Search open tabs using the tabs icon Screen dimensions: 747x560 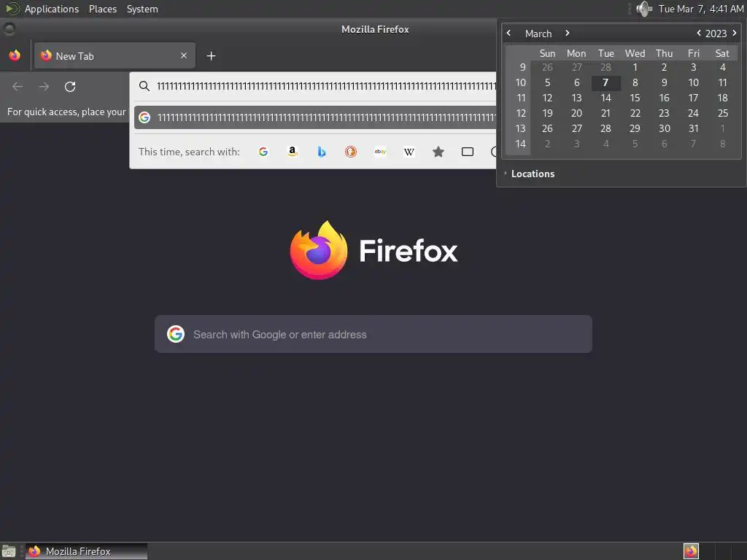point(468,152)
